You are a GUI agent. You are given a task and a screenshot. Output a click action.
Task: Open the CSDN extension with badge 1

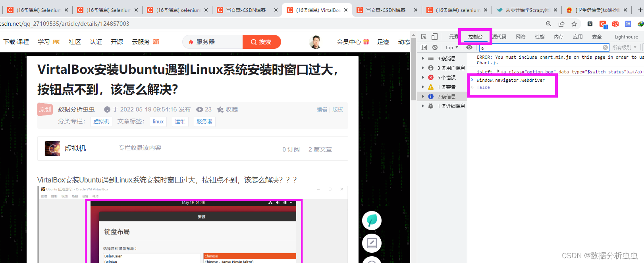click(x=603, y=24)
